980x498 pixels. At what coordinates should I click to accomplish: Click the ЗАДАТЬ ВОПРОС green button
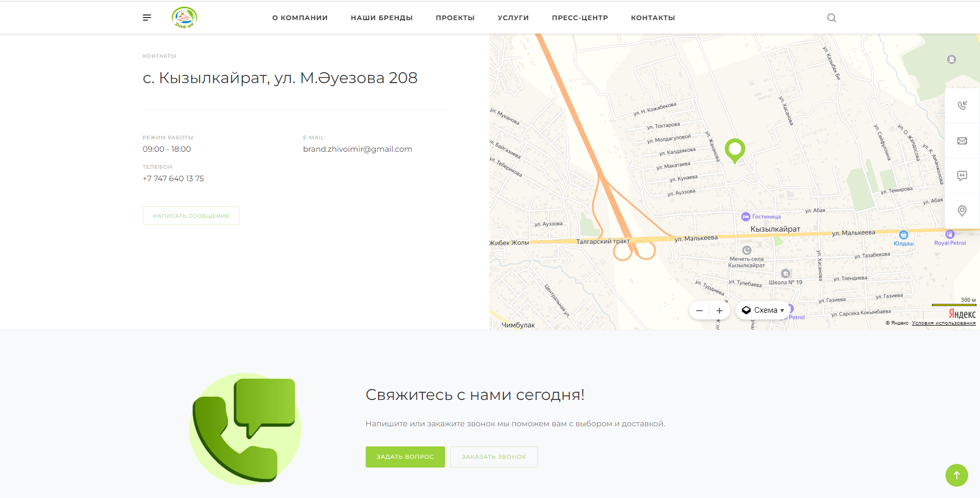(x=405, y=457)
